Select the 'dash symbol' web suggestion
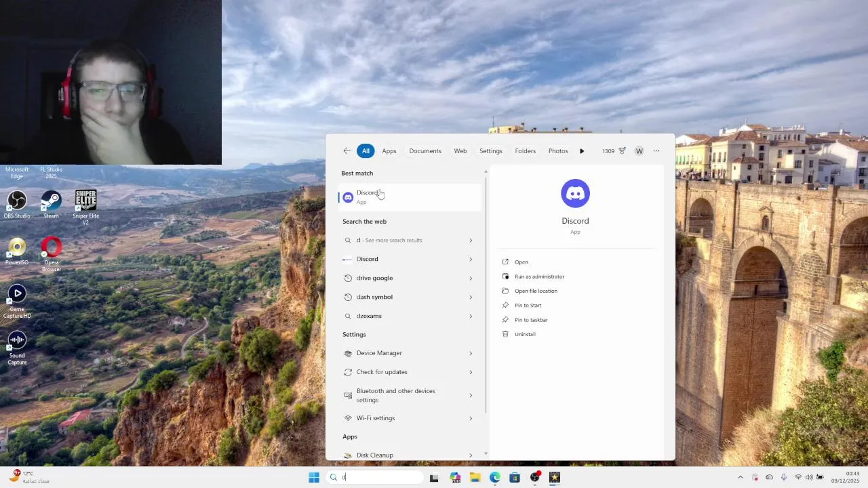 pos(408,297)
